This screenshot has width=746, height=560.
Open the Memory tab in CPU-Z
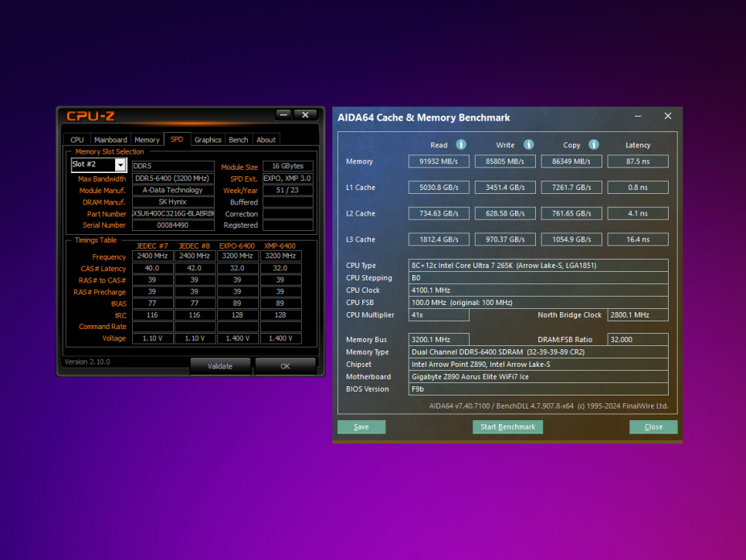(x=147, y=140)
